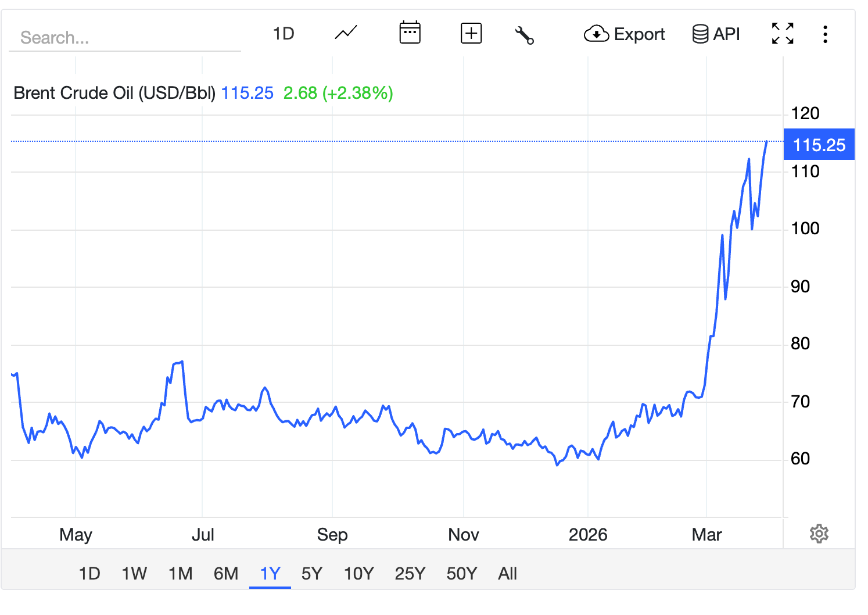This screenshot has width=868, height=615.
Task: Open the 1D interval dropdown in toolbar
Action: coord(284,34)
